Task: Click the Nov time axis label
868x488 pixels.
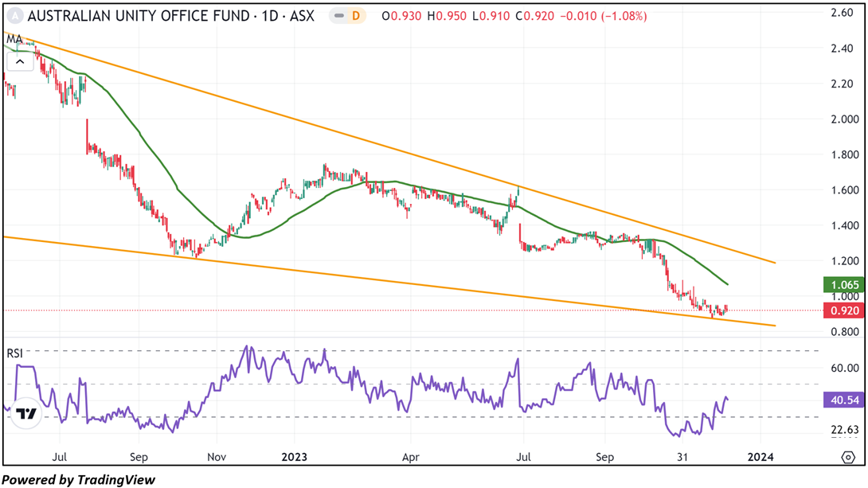Action: (x=217, y=457)
